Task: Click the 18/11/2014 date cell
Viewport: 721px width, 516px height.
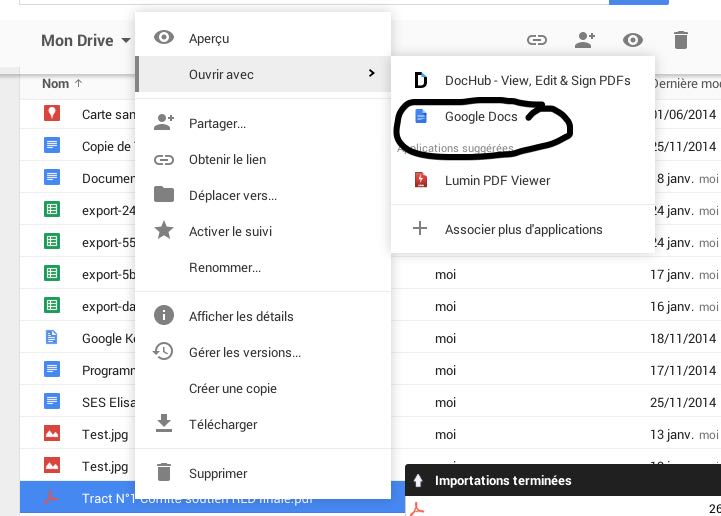Action: pos(683,338)
